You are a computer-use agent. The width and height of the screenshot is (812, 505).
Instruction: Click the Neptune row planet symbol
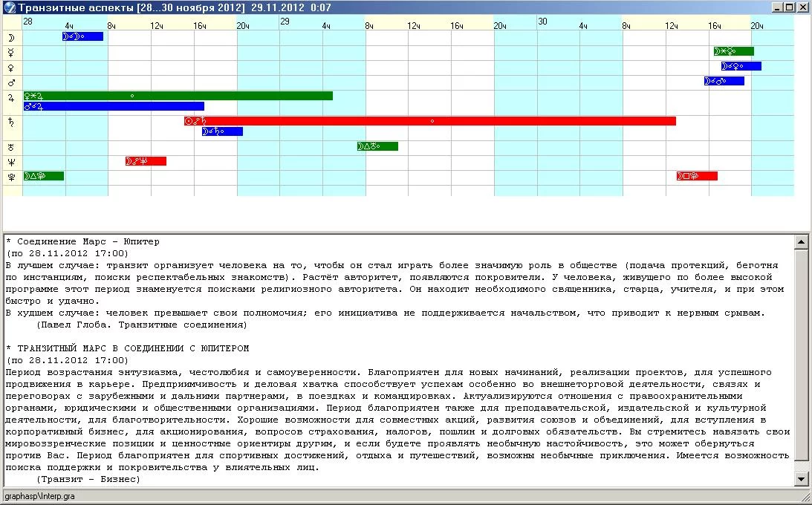(11, 163)
